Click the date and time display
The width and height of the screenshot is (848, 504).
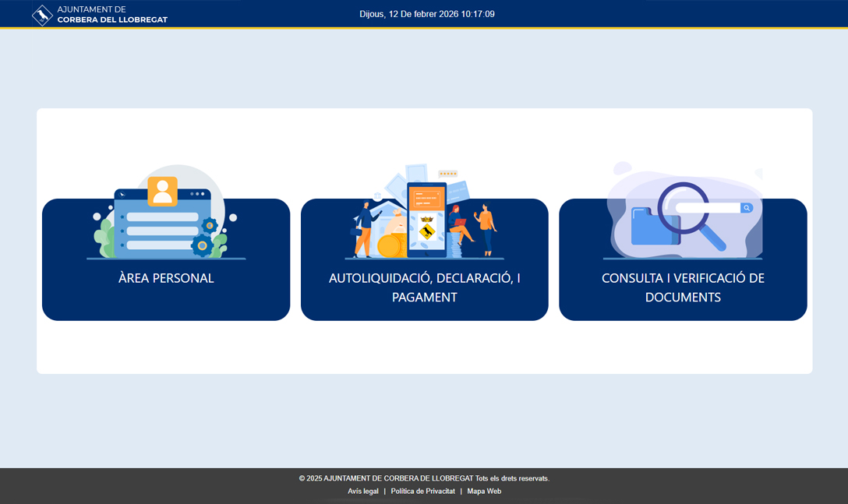[426, 14]
